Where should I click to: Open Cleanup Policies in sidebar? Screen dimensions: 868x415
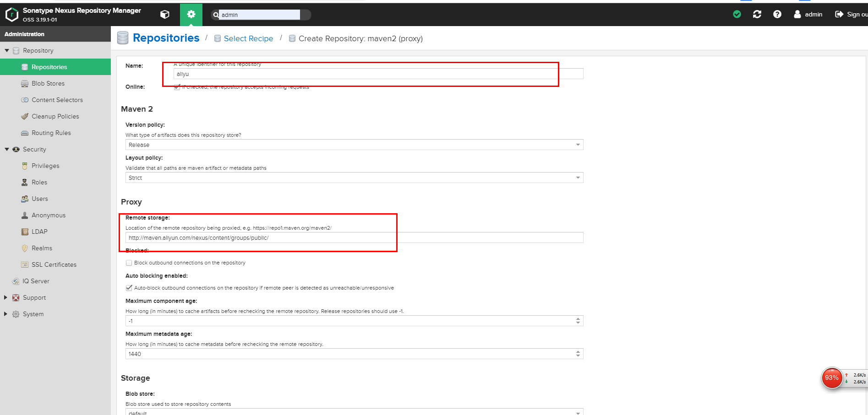55,116
